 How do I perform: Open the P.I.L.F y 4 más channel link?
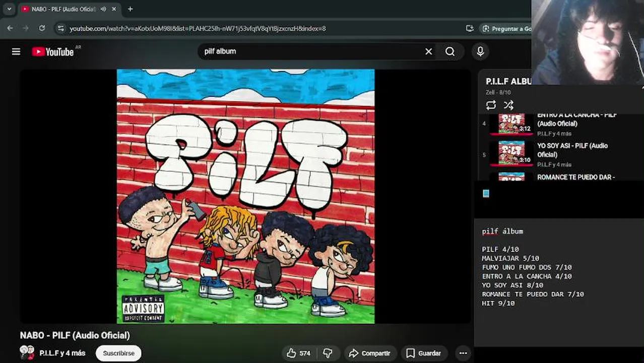point(62,353)
